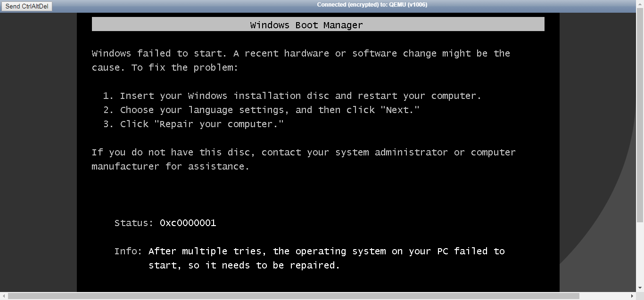Click the Windows failed to start message
The width and height of the screenshot is (644, 300).
click(301, 60)
